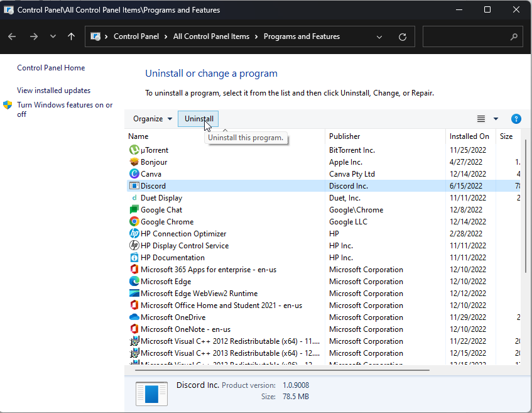Click the Uninstall toolbar button

tap(198, 119)
